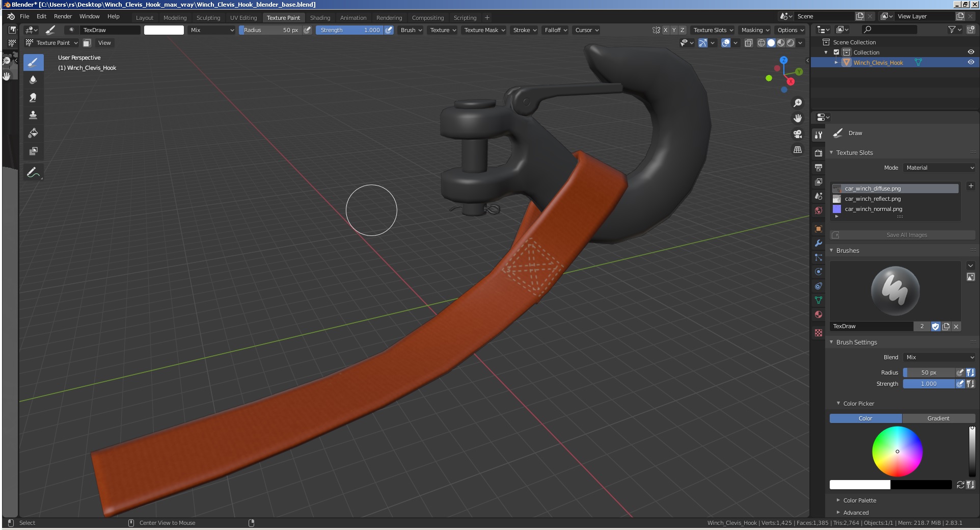Open the Stroke dropdown
The image size is (980, 530).
coord(525,30)
